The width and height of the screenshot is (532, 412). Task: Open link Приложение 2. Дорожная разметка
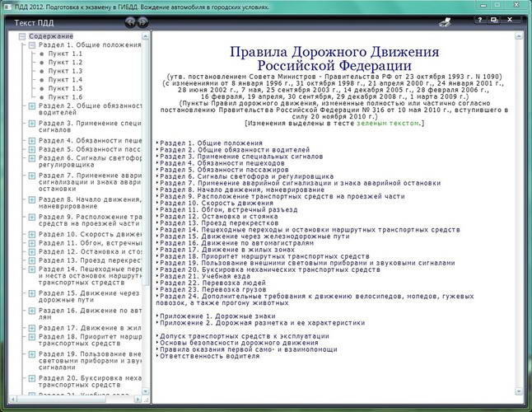point(262,323)
